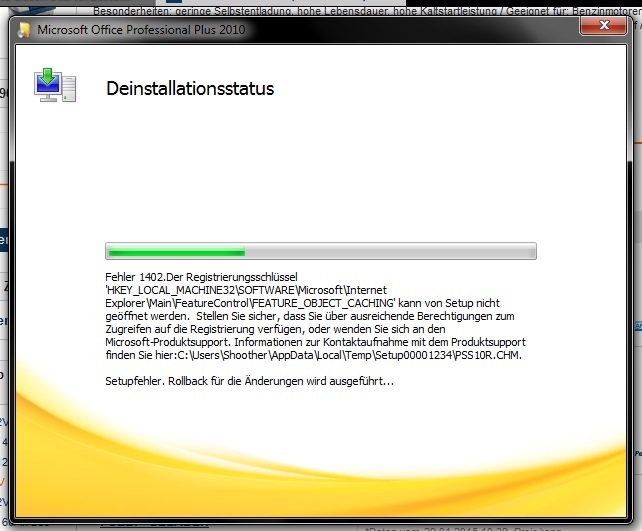Click the line beginning 'geöffnet werden. Stellen Sie sicher'
642x531 pixels.
coord(310,316)
